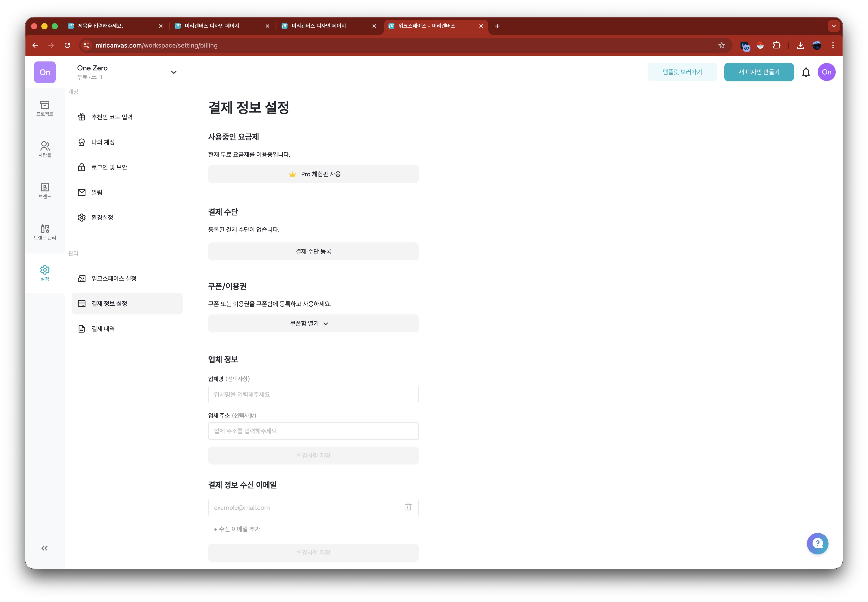Viewport: 868px width, 602px height.
Task: Expand the One Zero workspace switcher
Action: pyautogui.click(x=174, y=72)
